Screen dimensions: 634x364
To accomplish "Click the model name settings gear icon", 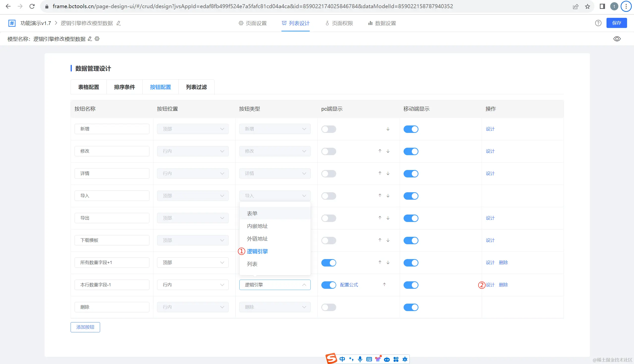I will tap(97, 39).
